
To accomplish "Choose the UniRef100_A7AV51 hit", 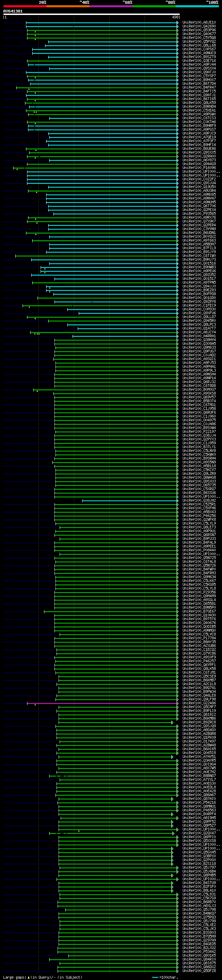I will [199, 757].
